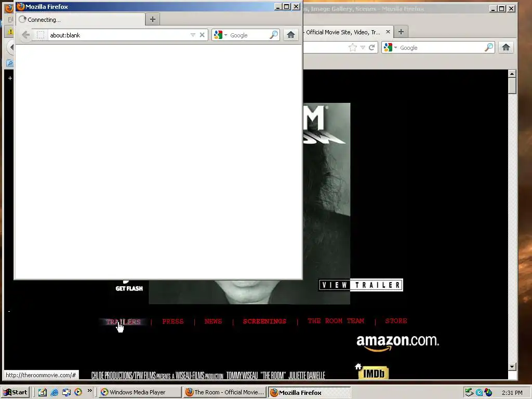Click the green tray icon left of clock
The image size is (532, 399).
point(469,392)
